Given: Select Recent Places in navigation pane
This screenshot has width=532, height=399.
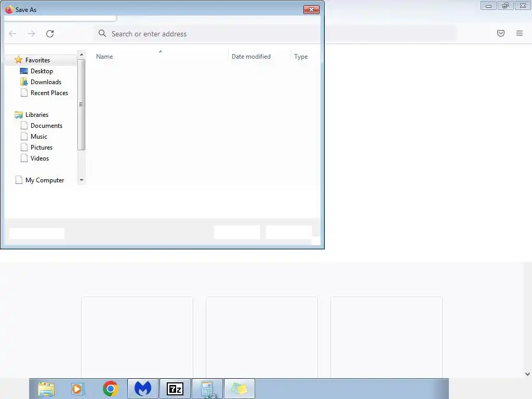Looking at the screenshot, I should [x=49, y=92].
